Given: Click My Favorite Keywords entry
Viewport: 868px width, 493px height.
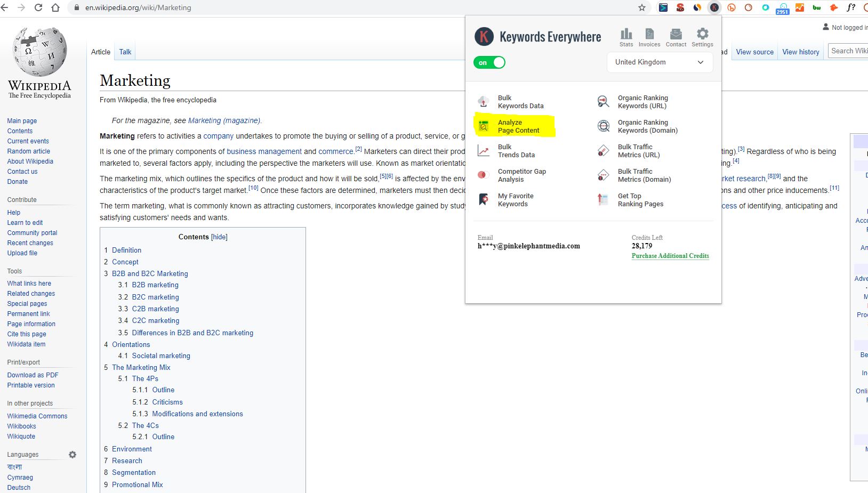Looking at the screenshot, I should coord(516,200).
